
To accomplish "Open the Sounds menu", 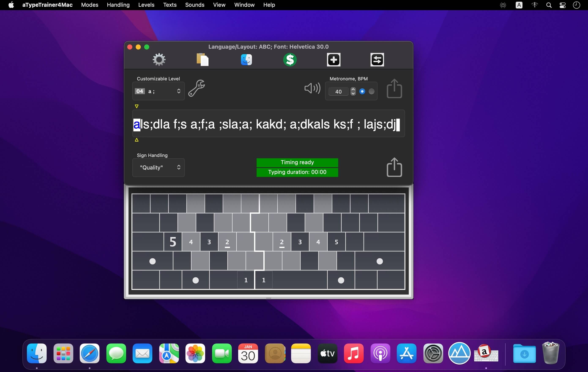I will (195, 5).
